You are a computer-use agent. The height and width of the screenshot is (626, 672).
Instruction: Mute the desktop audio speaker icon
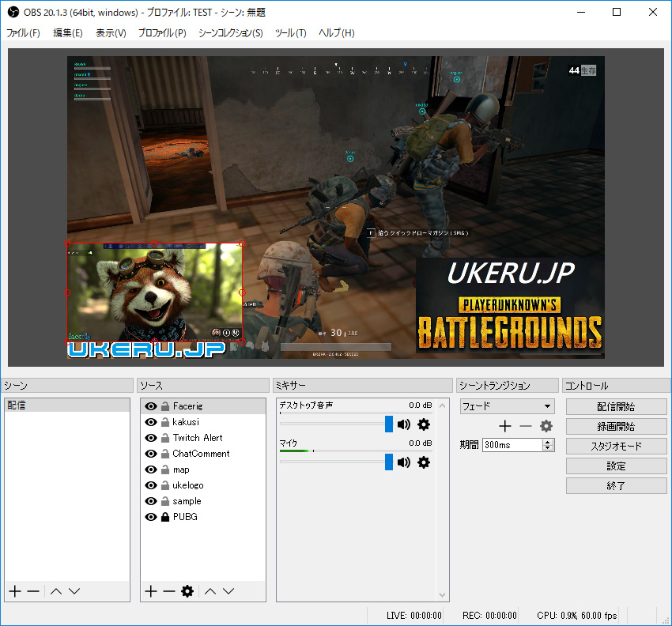tap(404, 424)
